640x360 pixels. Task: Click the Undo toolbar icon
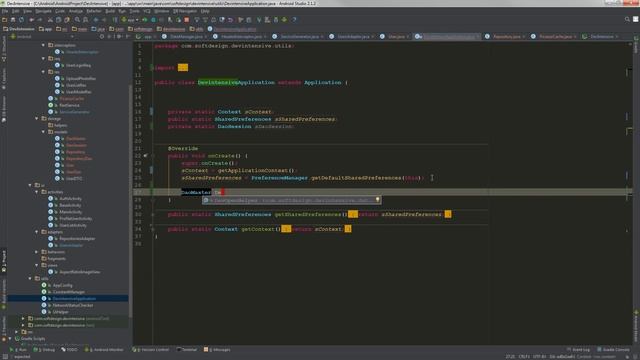coord(31,20)
